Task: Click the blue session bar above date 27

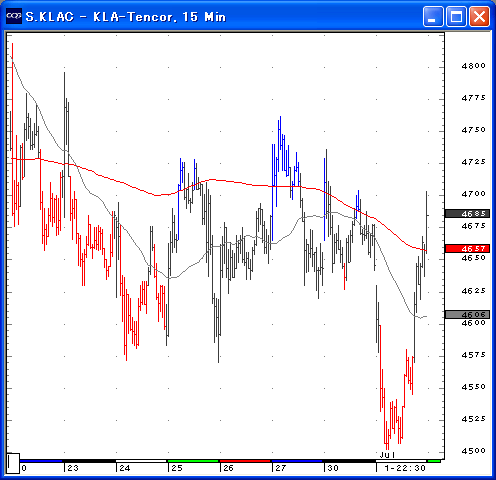Action: 297,461
